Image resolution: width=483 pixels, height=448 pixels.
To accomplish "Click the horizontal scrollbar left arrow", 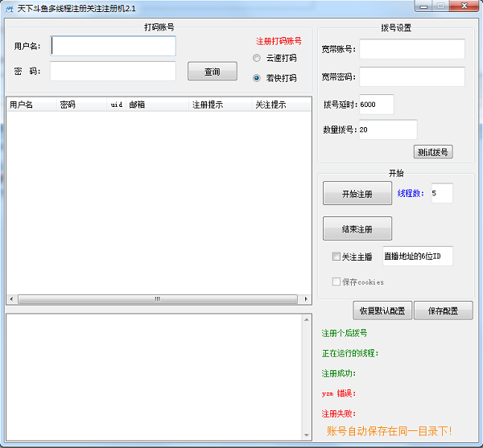I will point(12,299).
